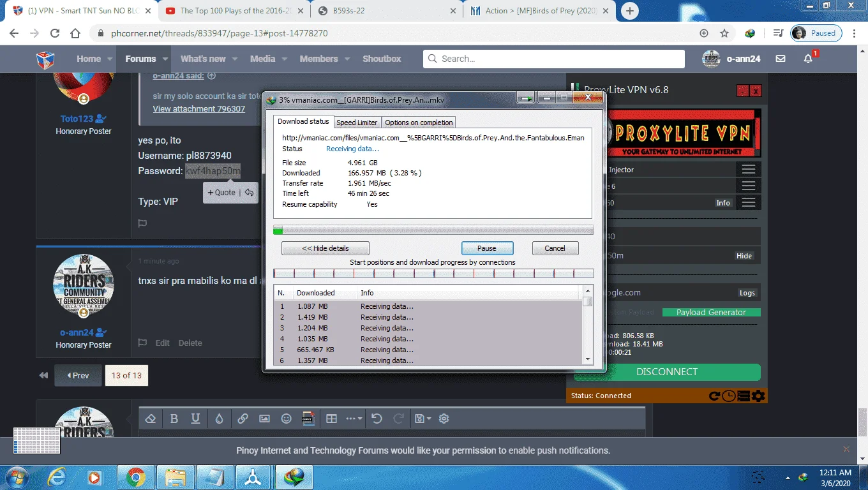Click the editor eraser (remove formatting) icon

[x=151, y=419]
